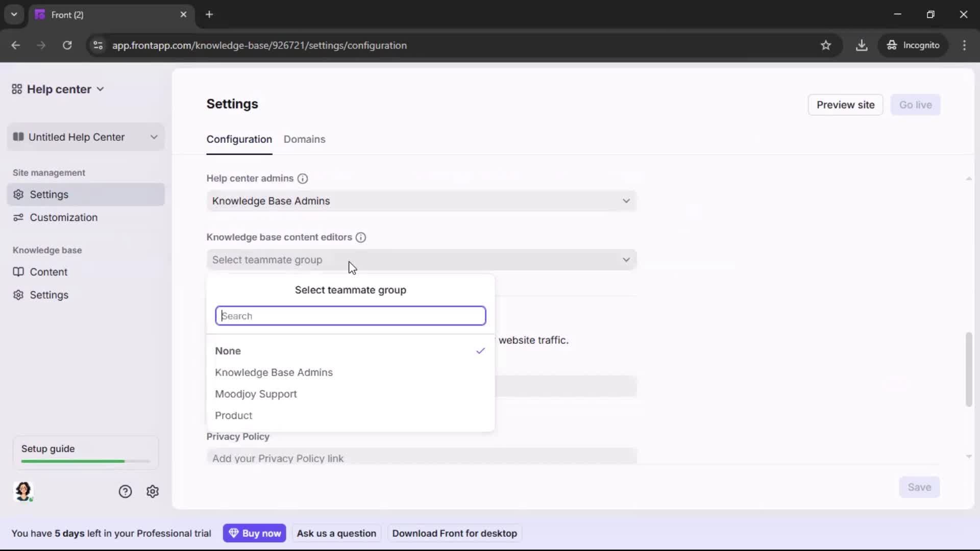Type in the teammate group search field
Image resolution: width=980 pixels, height=551 pixels.
(x=351, y=316)
